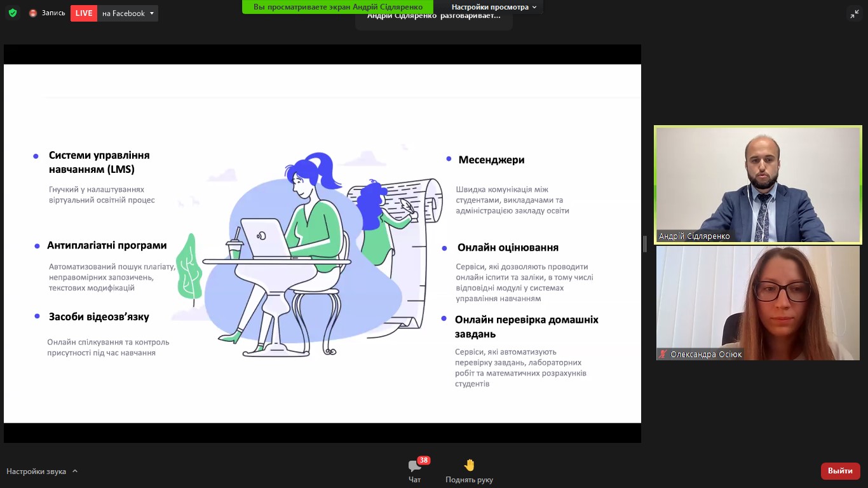The width and height of the screenshot is (868, 488).
Task: Click the slide heading "Антиплагіатні програми"
Action: tap(107, 245)
